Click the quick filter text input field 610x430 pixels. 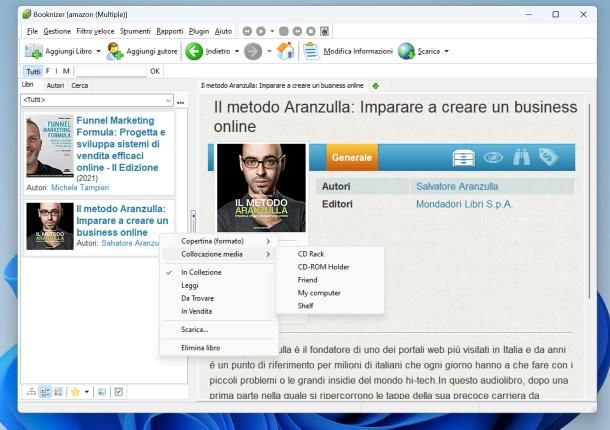point(111,71)
